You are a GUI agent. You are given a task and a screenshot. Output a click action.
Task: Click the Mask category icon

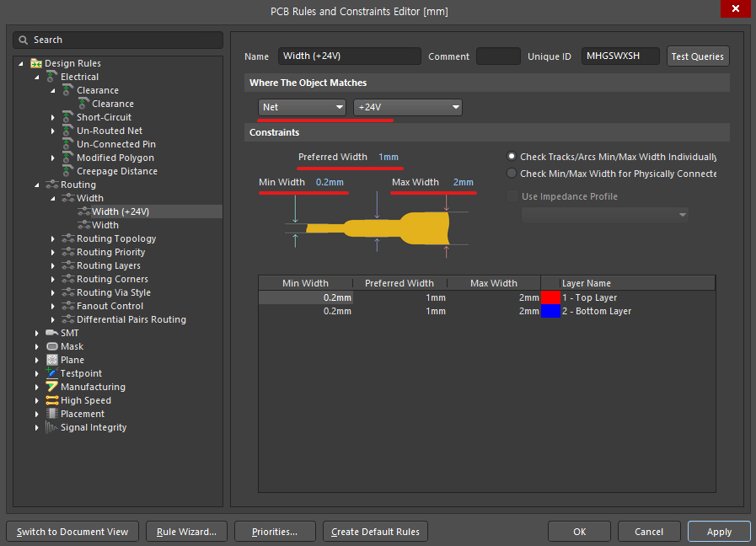pyautogui.click(x=52, y=346)
